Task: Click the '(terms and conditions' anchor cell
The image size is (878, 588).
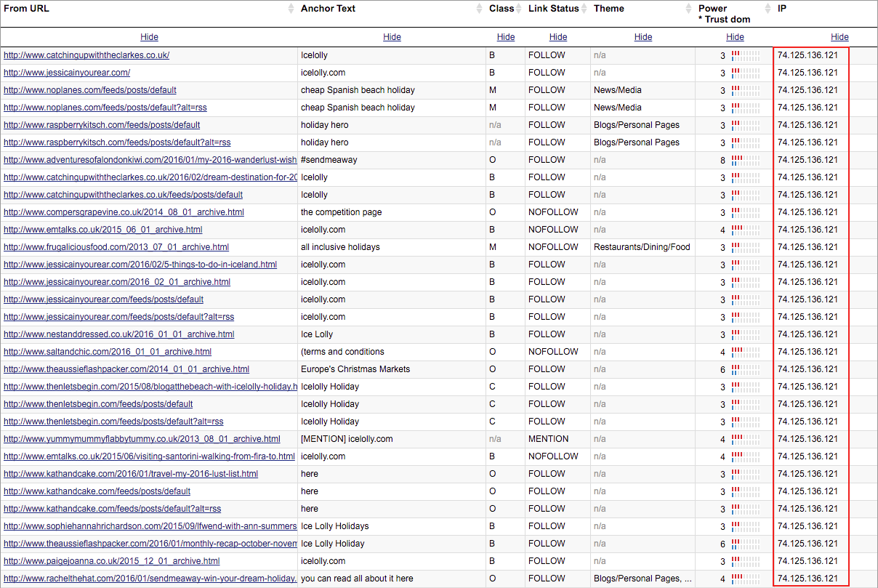Action: (x=342, y=352)
